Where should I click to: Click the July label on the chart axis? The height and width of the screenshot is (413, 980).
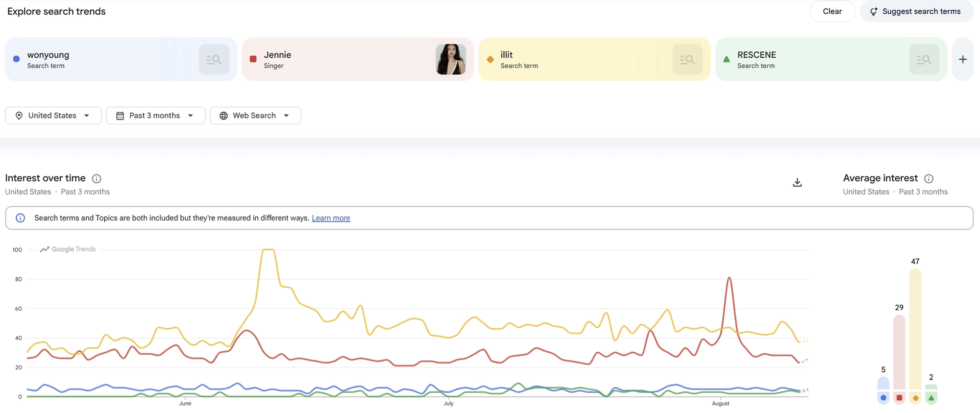click(x=448, y=404)
